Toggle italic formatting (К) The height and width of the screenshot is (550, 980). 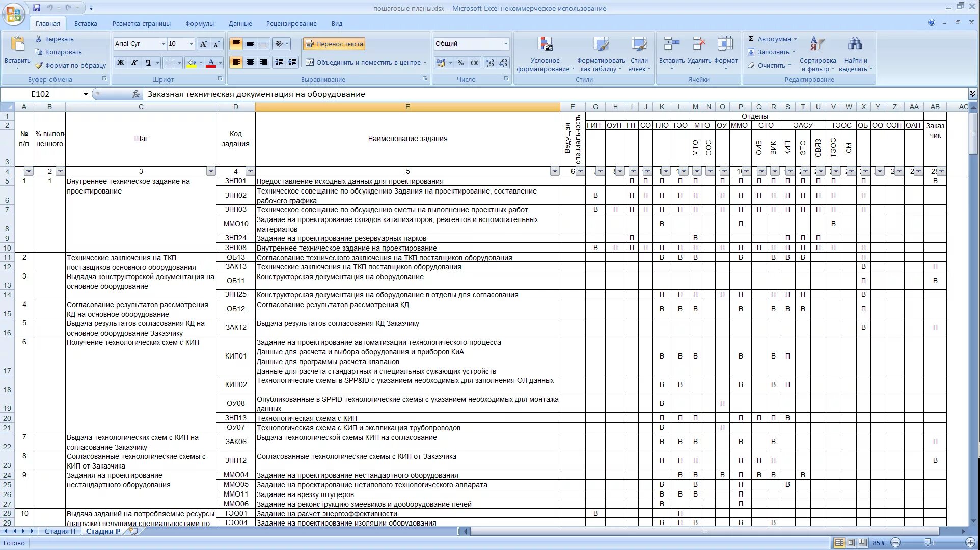[134, 63]
